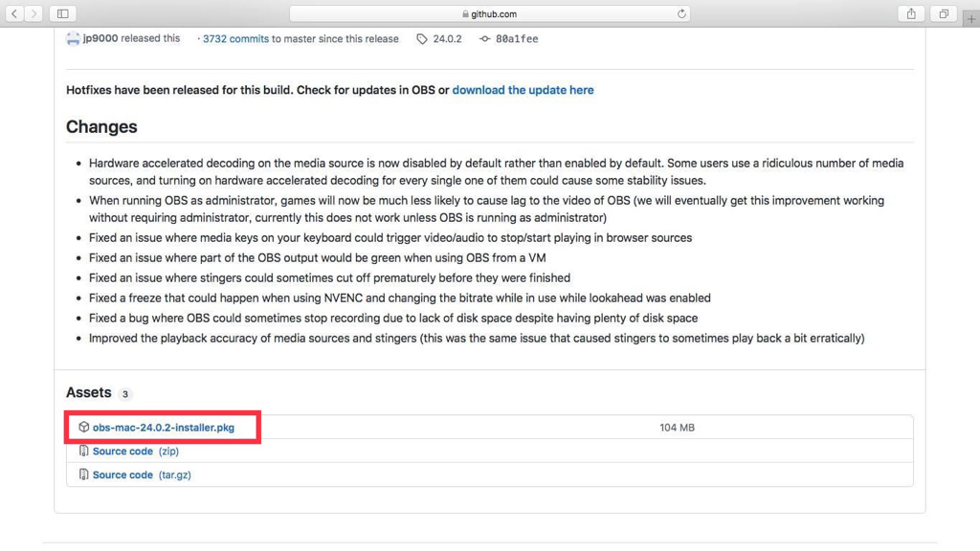Open the 3732 commits link
The image size is (980, 551).
(235, 38)
